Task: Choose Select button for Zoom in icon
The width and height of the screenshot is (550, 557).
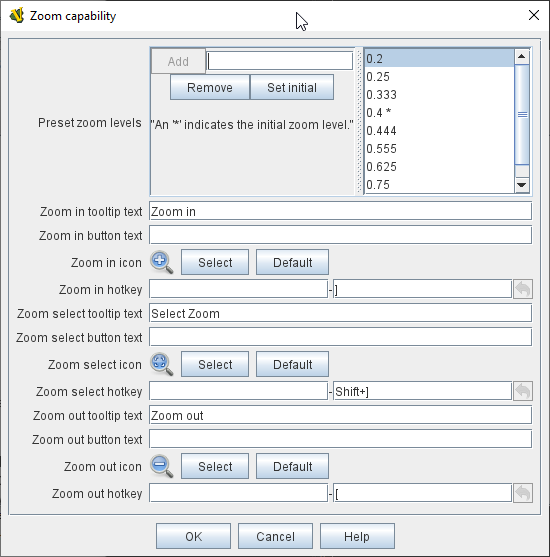Action: tap(215, 263)
